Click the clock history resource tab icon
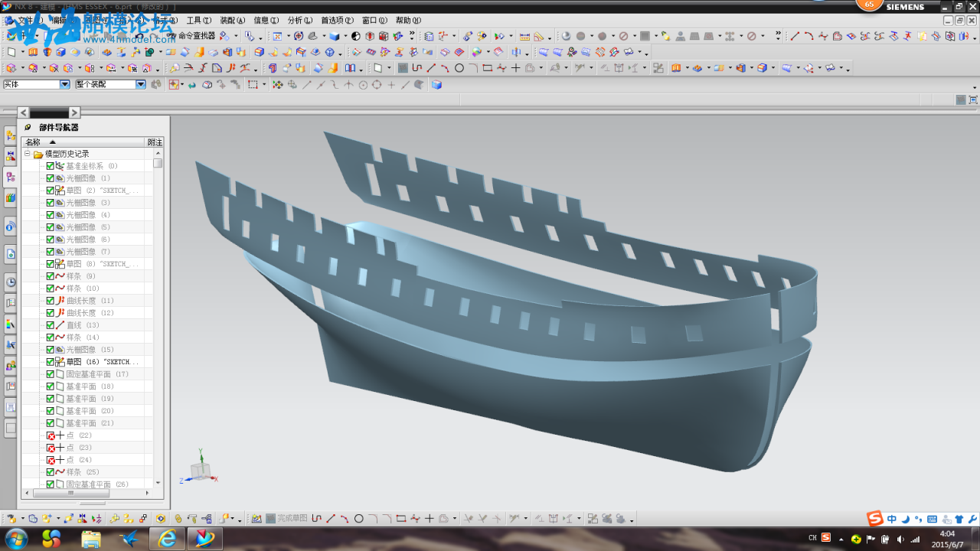980x551 pixels. coord(11,282)
